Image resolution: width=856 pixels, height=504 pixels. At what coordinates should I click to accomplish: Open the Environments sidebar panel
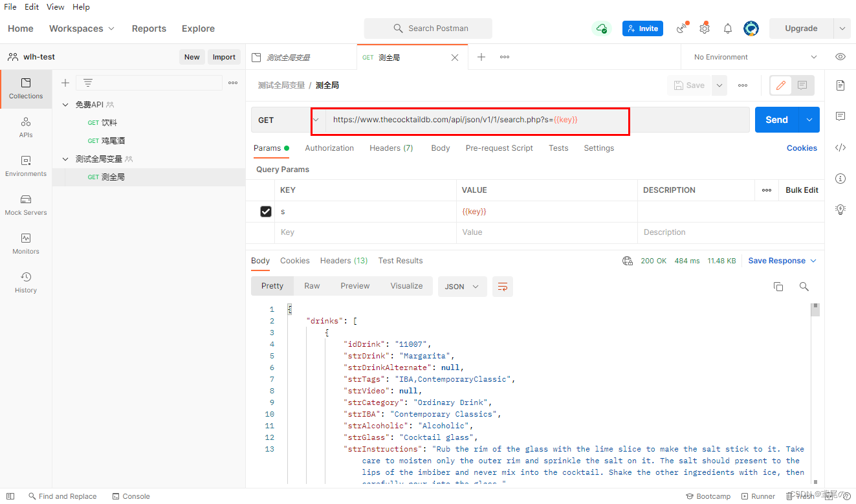point(26,166)
